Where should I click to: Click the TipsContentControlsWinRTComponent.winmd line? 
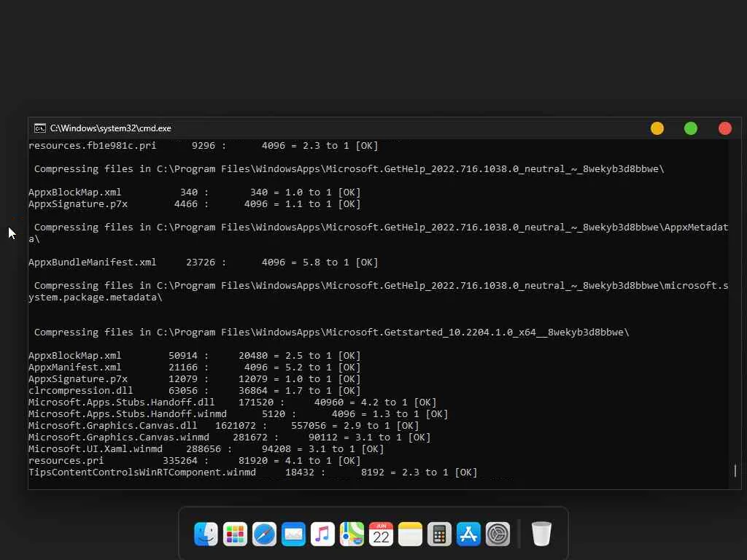253,472
